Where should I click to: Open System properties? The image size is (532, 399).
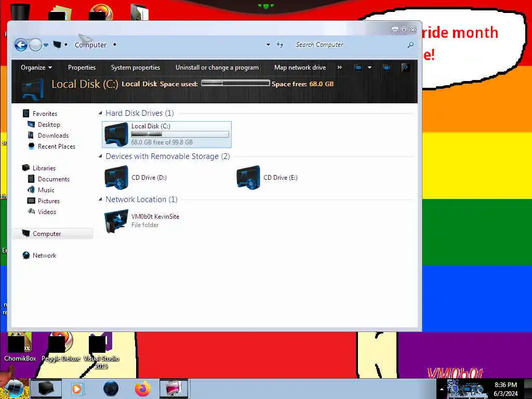136,68
